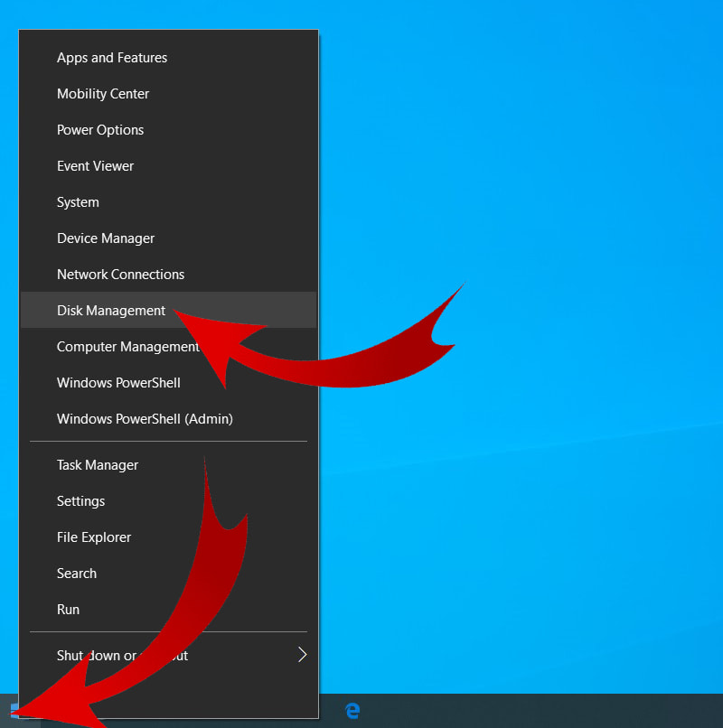Open Settings

(80, 500)
